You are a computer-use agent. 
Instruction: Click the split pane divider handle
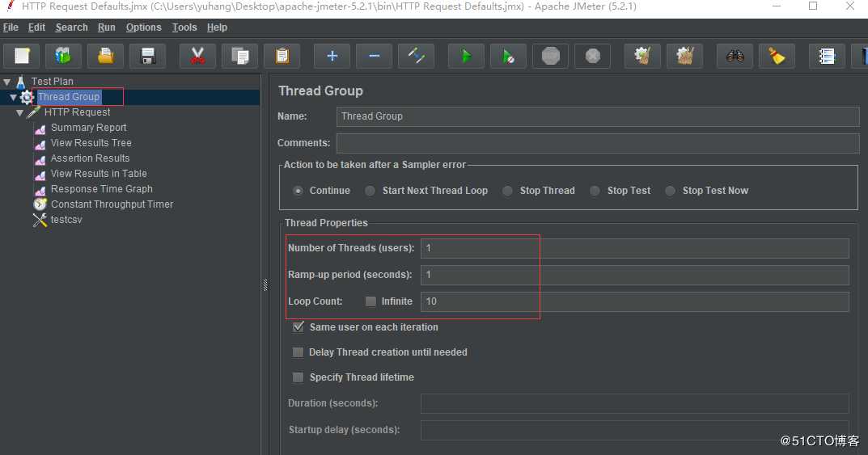[x=265, y=284]
